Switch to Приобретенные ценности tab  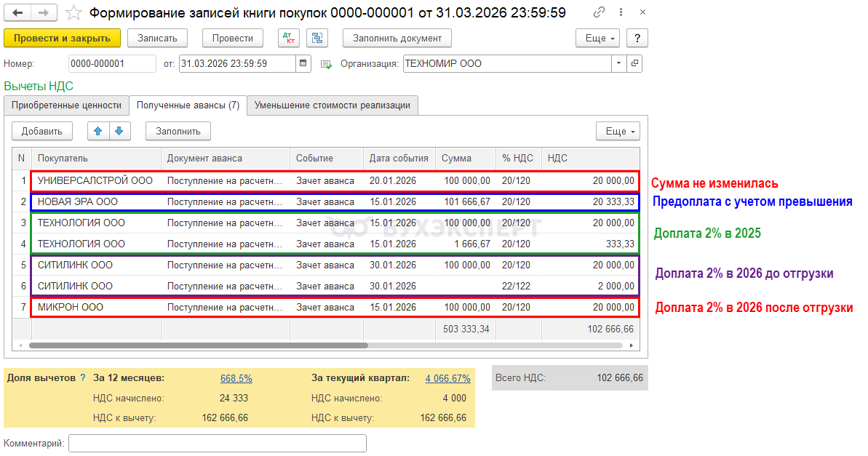[66, 105]
